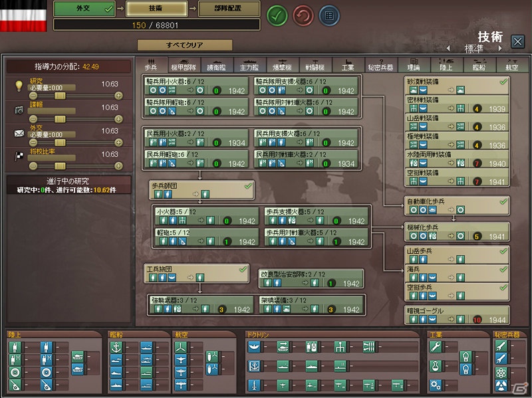Viewport: 532px width, 398px height.
Task: Click the research lightbulb icon beside 研究
Action: [19, 86]
